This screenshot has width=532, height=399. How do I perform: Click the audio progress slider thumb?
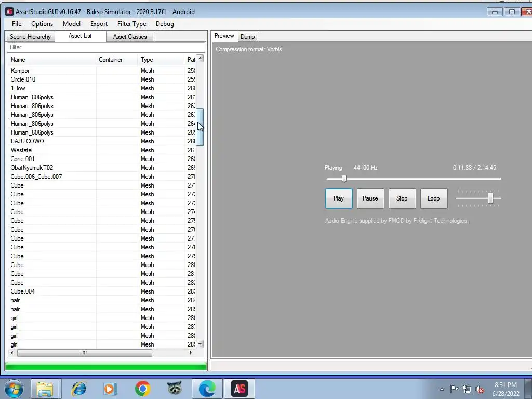point(344,179)
